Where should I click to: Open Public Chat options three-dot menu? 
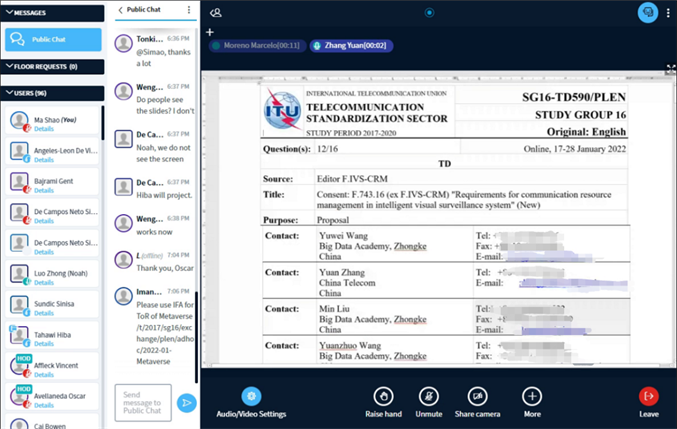[x=189, y=9]
